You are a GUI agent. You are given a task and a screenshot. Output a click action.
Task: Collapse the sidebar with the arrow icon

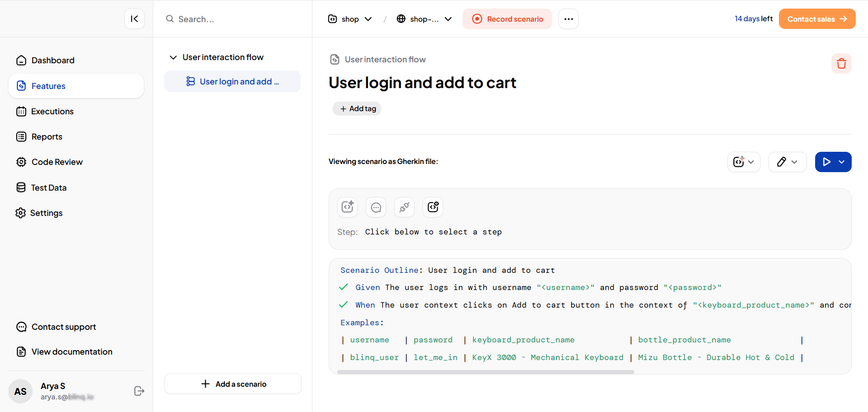134,19
